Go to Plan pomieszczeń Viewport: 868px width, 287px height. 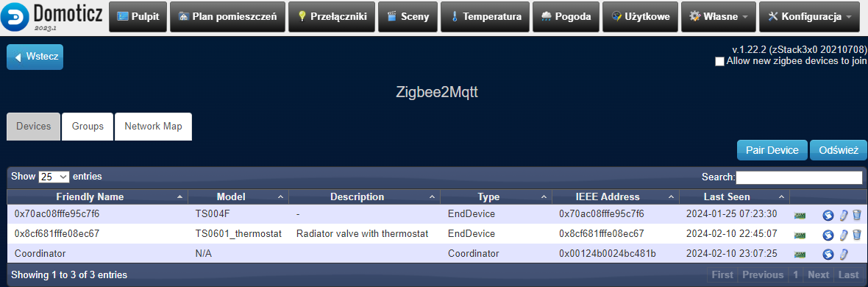click(227, 17)
